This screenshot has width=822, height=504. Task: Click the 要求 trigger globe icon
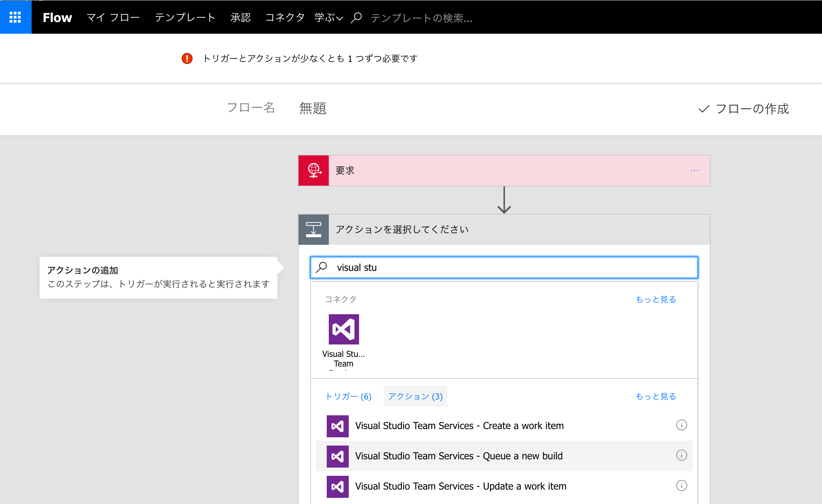[314, 171]
